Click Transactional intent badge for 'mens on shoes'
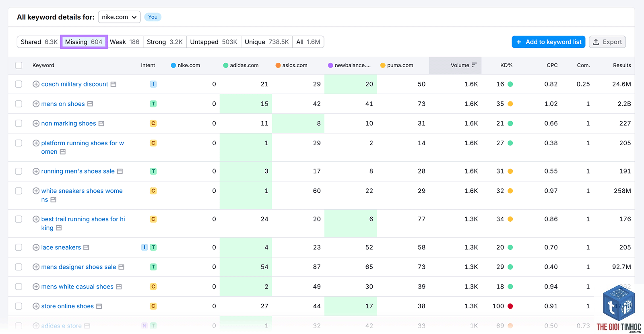The image size is (644, 334). [153, 104]
